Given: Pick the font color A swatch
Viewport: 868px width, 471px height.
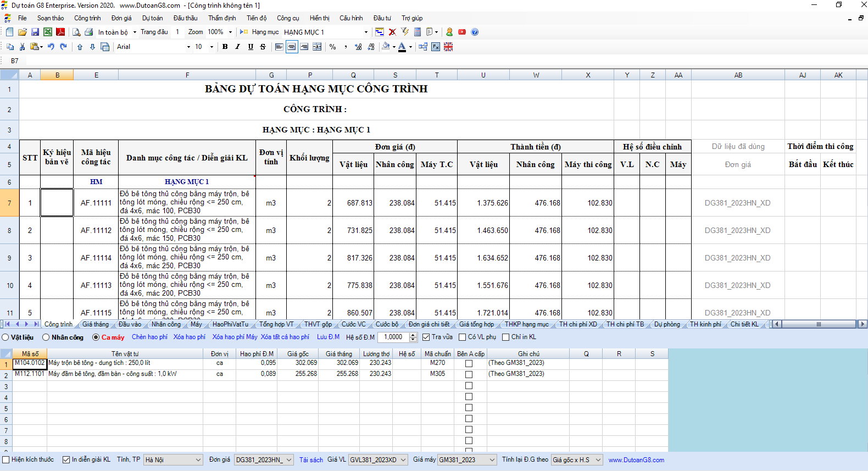Looking at the screenshot, I should tap(402, 47).
